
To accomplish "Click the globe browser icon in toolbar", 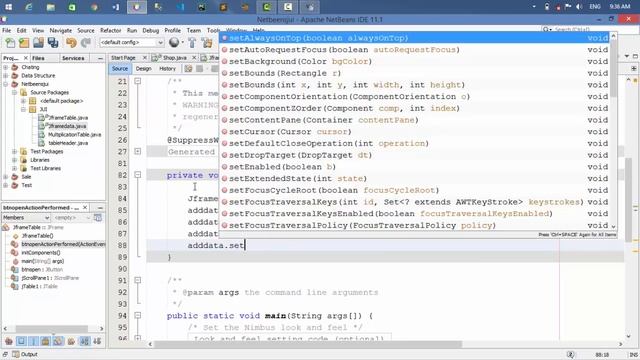I will tap(174, 42).
